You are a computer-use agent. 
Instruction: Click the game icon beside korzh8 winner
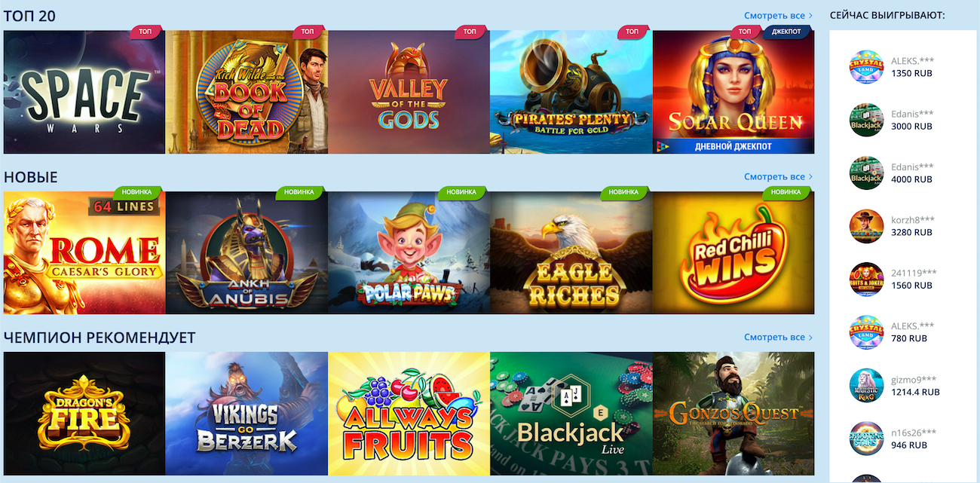[x=866, y=226]
